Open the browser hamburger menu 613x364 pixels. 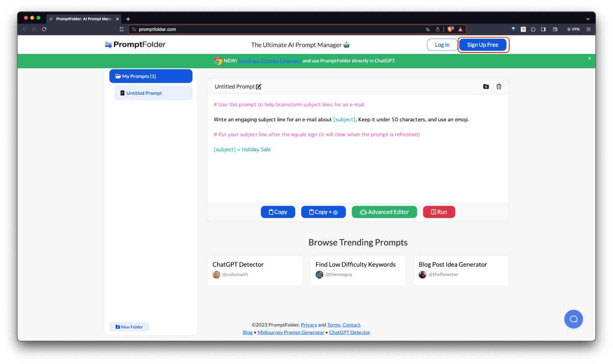tap(588, 29)
